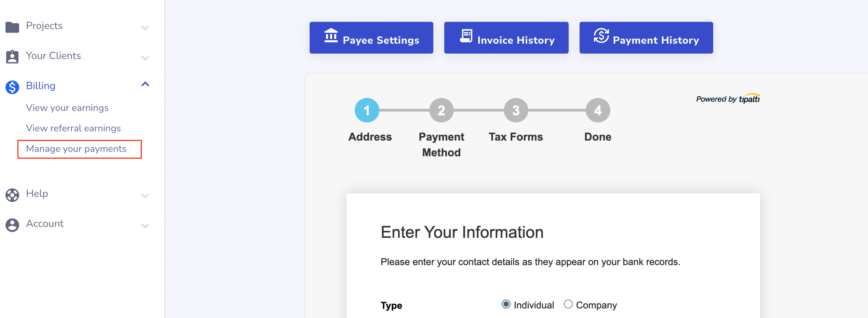868x318 pixels.
Task: Switch to Invoice History
Action: [506, 38]
